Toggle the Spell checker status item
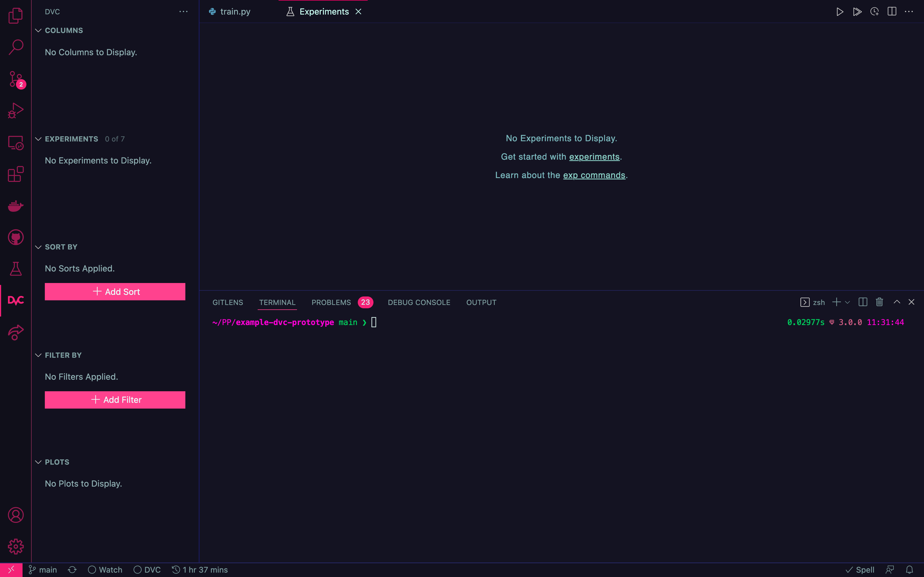Screen dimensions: 924x577 [x=860, y=570]
